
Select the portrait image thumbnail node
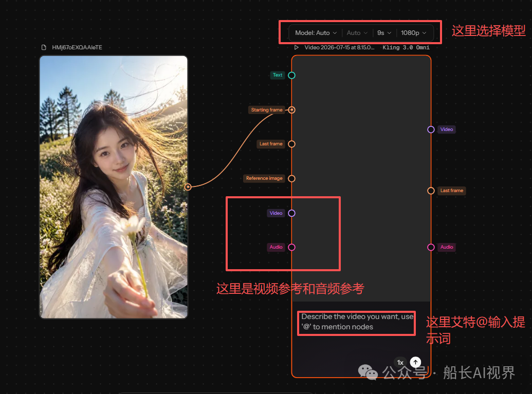[x=114, y=187]
